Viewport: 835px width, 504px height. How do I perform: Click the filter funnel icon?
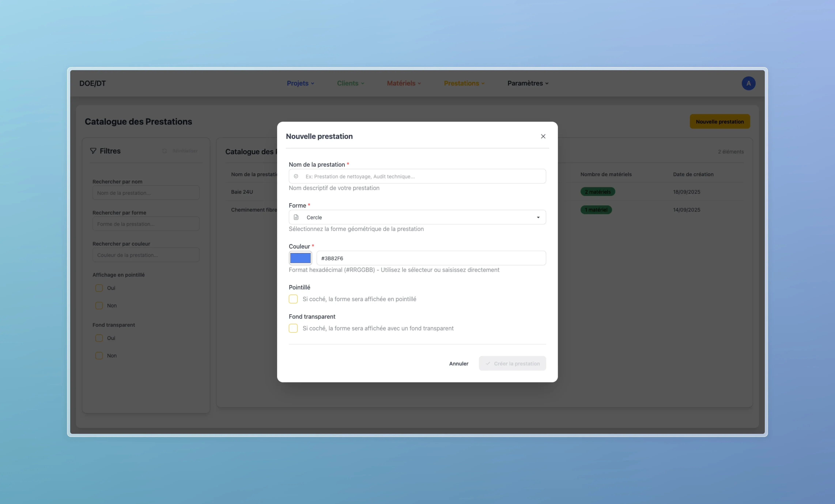pos(93,151)
